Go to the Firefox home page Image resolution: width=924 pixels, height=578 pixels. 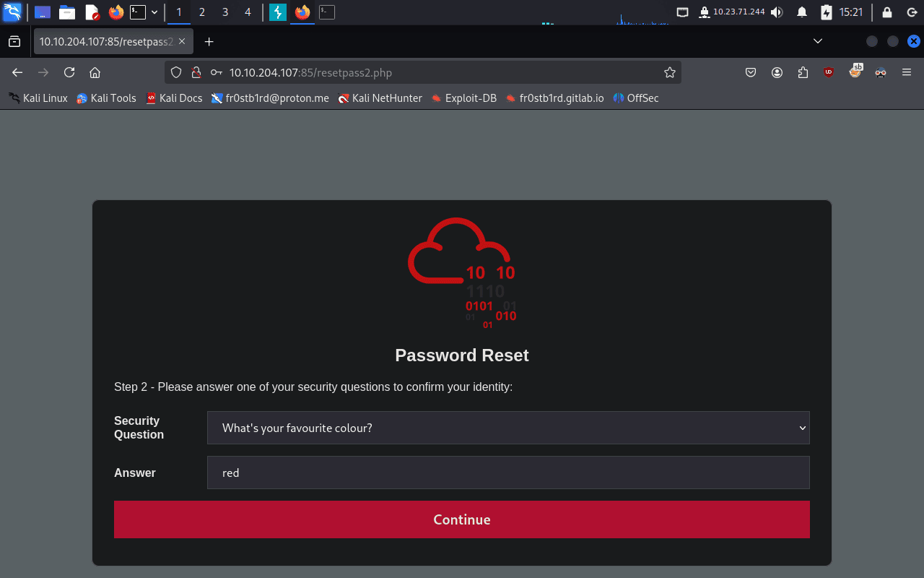pos(95,72)
